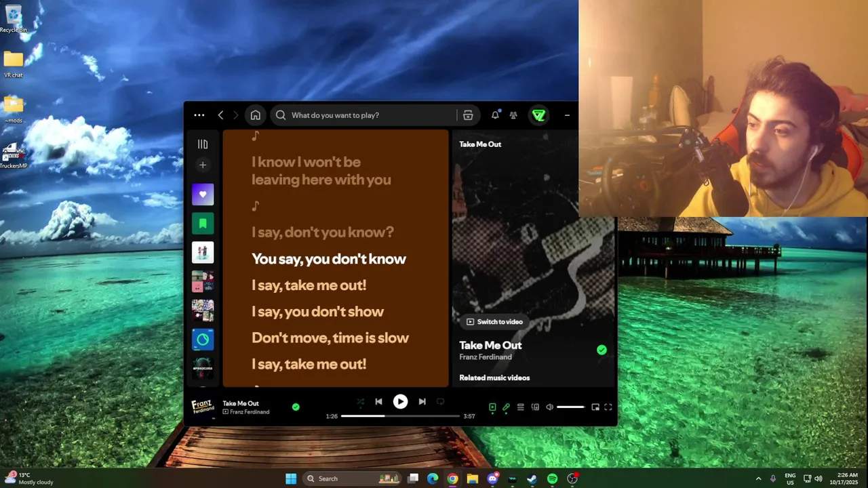This screenshot has height=488, width=868.
Task: Select the ~mods desktop folder
Action: (x=14, y=110)
